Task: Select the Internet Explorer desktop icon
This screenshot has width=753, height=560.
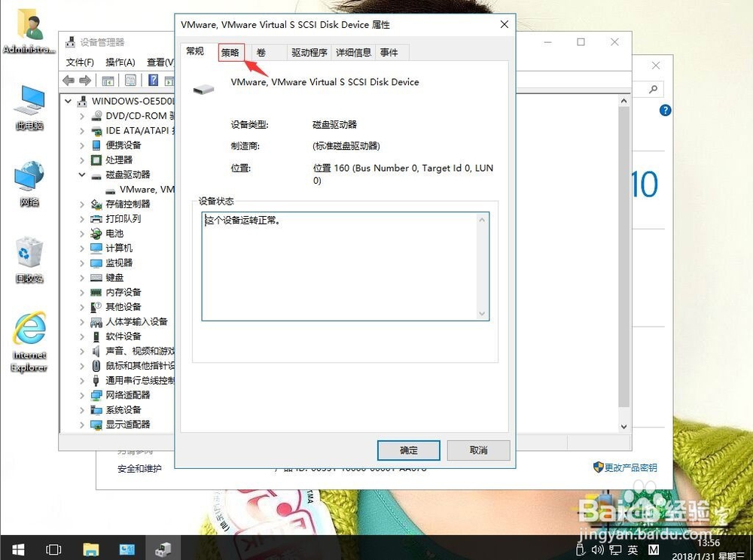Action: point(29,342)
